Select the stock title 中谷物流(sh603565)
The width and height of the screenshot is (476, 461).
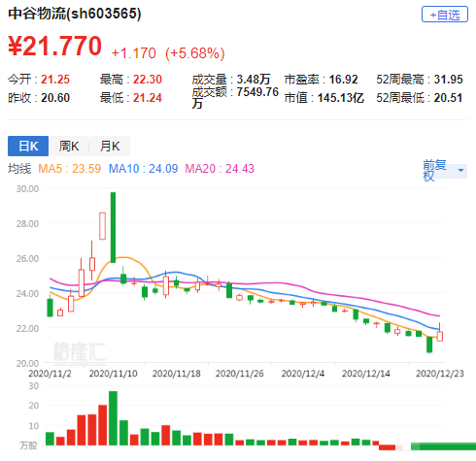[x=75, y=14]
